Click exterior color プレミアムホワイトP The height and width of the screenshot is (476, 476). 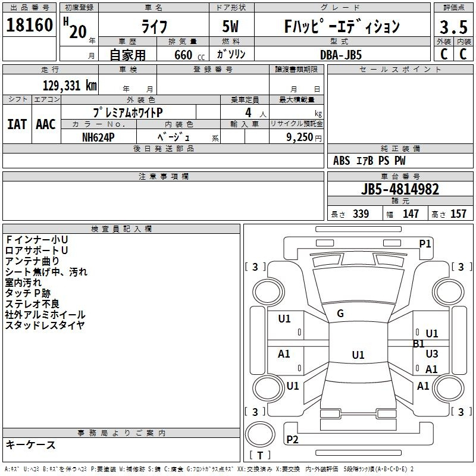tap(128, 113)
